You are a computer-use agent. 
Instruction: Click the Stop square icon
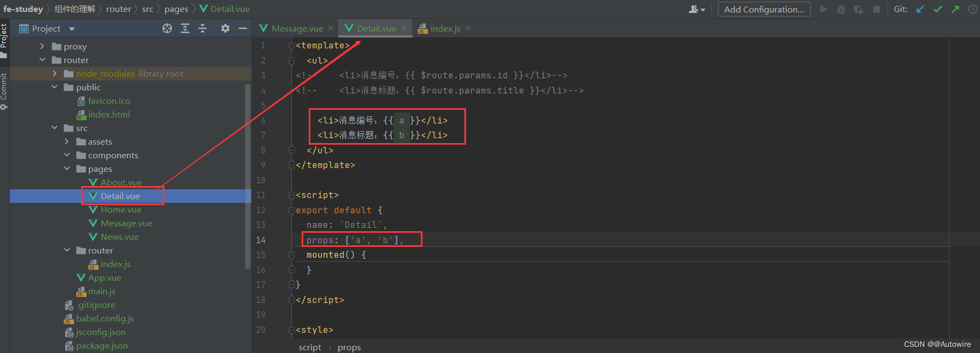click(877, 9)
